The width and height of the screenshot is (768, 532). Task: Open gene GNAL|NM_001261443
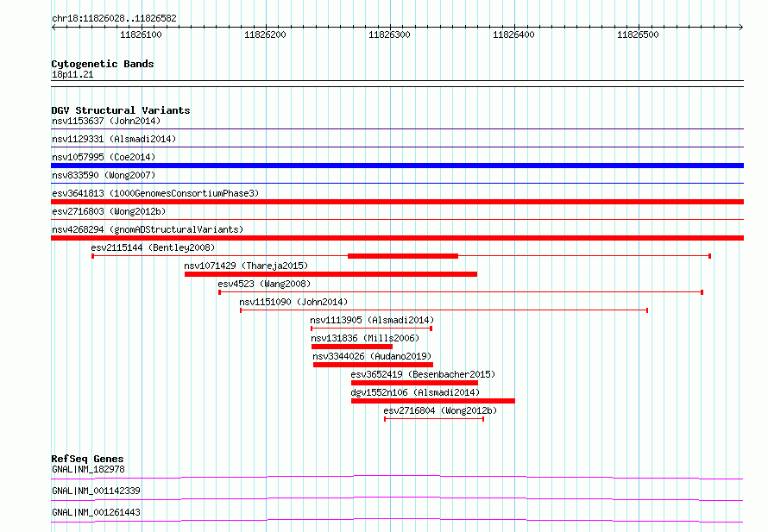96,512
